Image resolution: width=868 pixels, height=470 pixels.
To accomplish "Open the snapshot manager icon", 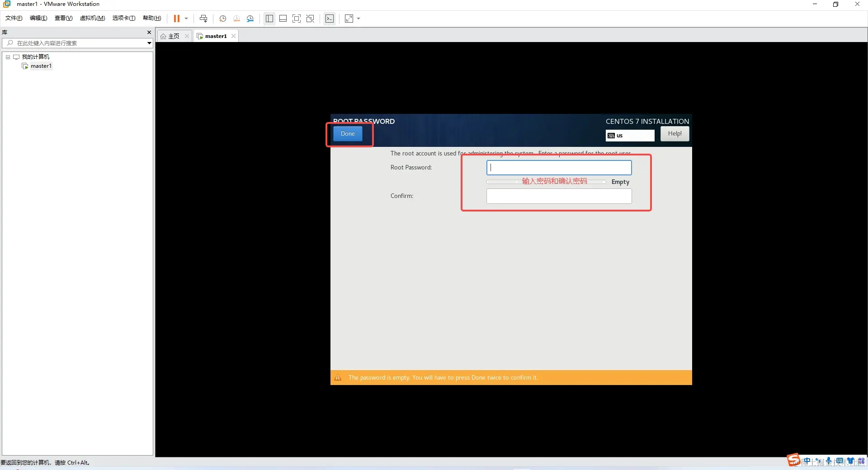I will pyautogui.click(x=250, y=19).
